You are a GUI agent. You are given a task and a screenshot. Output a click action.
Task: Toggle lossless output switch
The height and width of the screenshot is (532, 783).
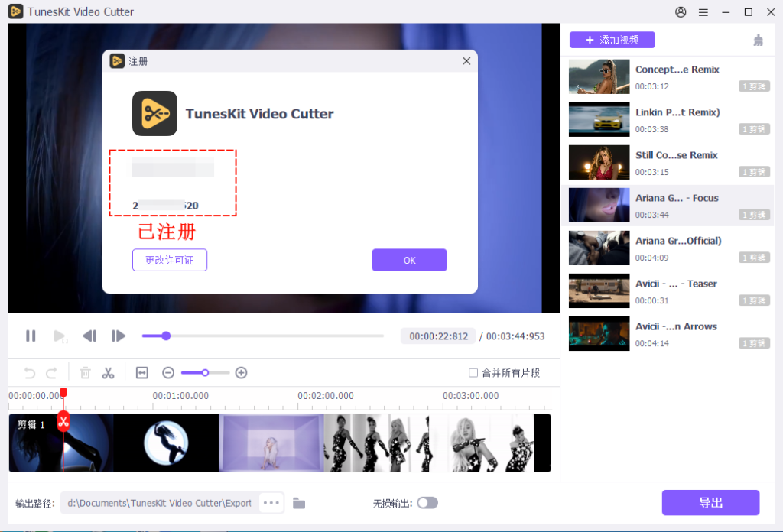point(427,503)
